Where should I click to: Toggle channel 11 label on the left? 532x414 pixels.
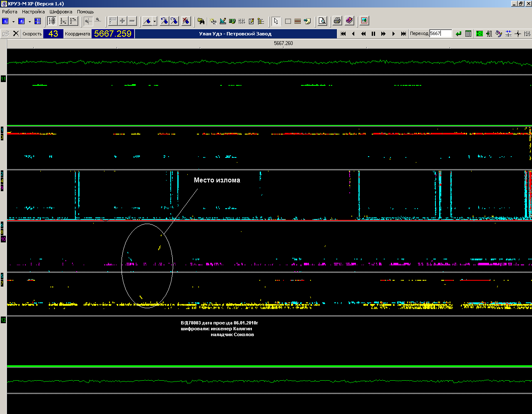(x=3, y=79)
